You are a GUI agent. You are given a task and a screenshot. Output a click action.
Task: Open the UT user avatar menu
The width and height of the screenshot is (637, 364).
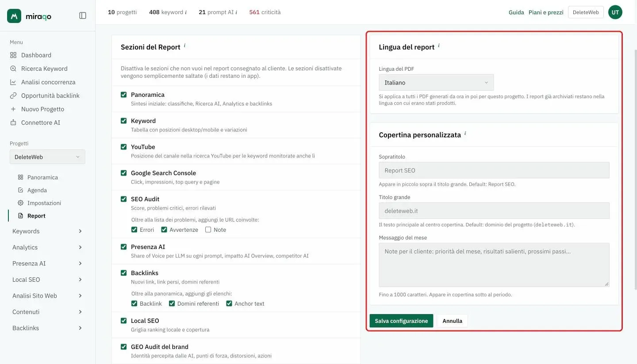(x=615, y=12)
